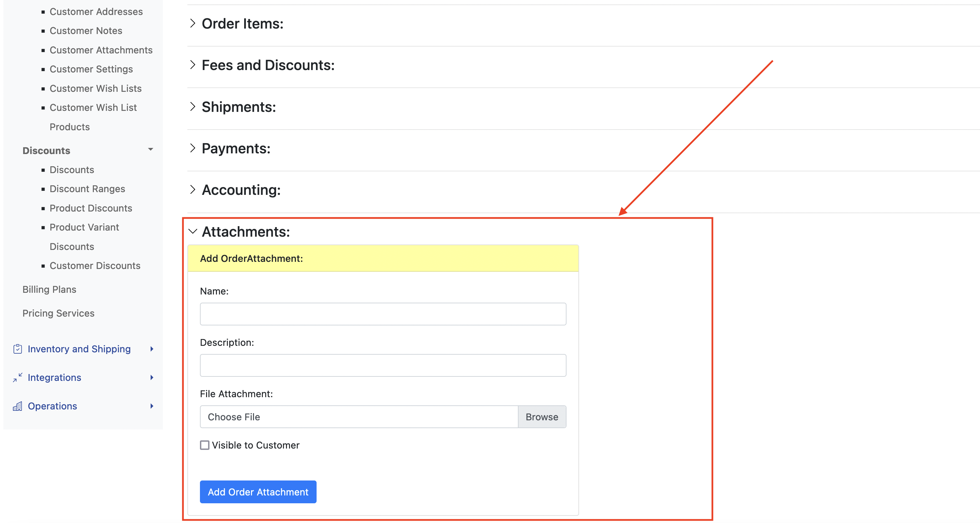Open Customer Addresses in sidebar

click(x=96, y=12)
